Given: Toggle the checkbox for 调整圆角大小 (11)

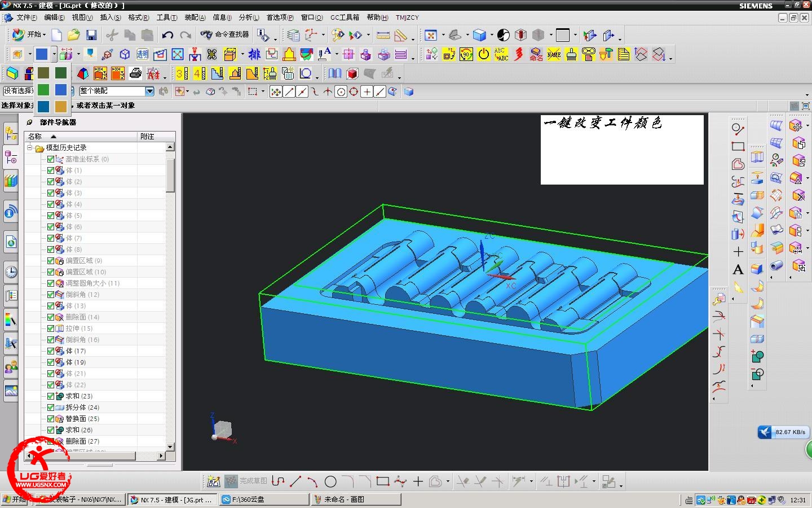Looking at the screenshot, I should click(51, 283).
